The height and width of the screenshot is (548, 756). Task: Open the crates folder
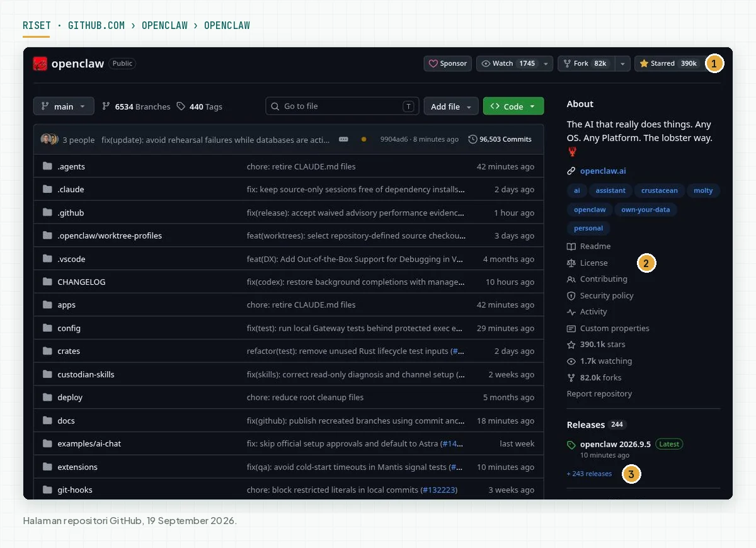tap(69, 351)
